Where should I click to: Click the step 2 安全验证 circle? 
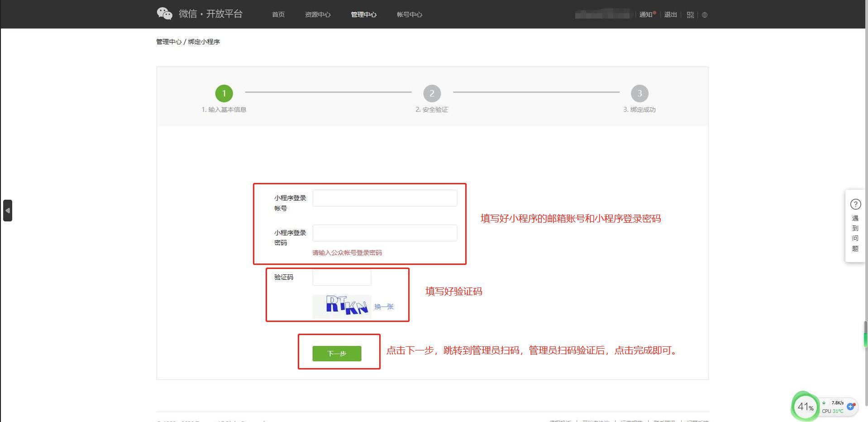tap(432, 94)
